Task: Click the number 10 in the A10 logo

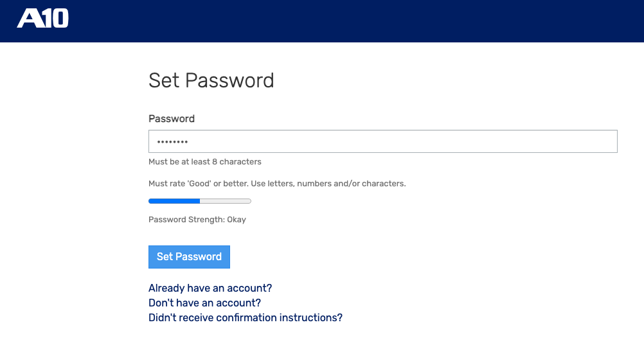Action: point(56,19)
